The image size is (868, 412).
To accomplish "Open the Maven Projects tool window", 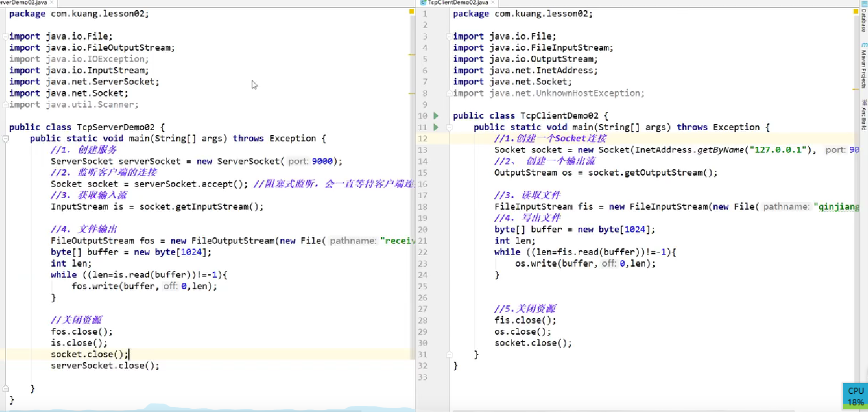I will click(x=864, y=66).
